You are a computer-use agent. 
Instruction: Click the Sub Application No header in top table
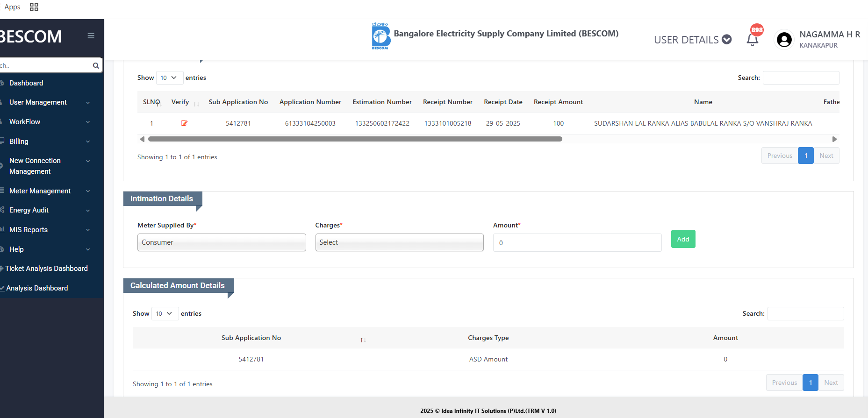[x=238, y=102]
